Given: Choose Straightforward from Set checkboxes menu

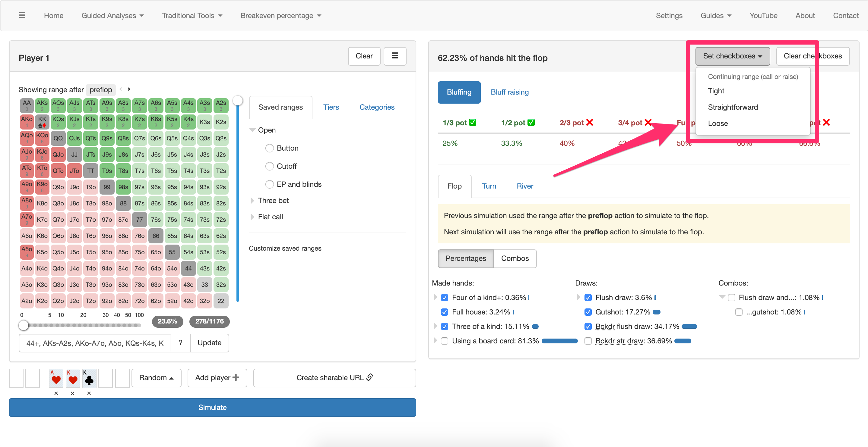Looking at the screenshot, I should point(733,107).
